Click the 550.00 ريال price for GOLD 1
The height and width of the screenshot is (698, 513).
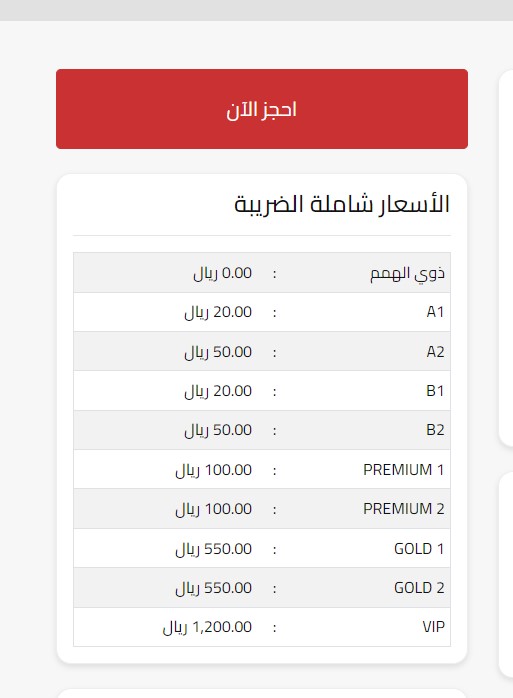(214, 549)
